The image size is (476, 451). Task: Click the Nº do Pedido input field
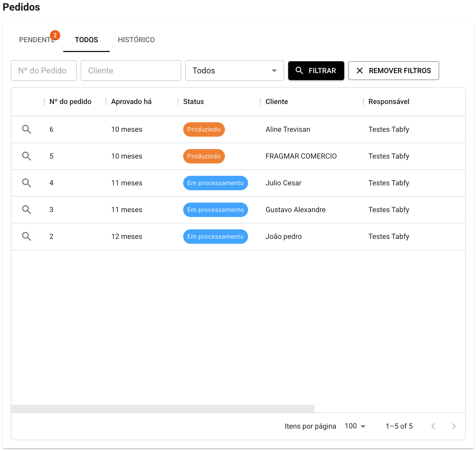coord(43,71)
